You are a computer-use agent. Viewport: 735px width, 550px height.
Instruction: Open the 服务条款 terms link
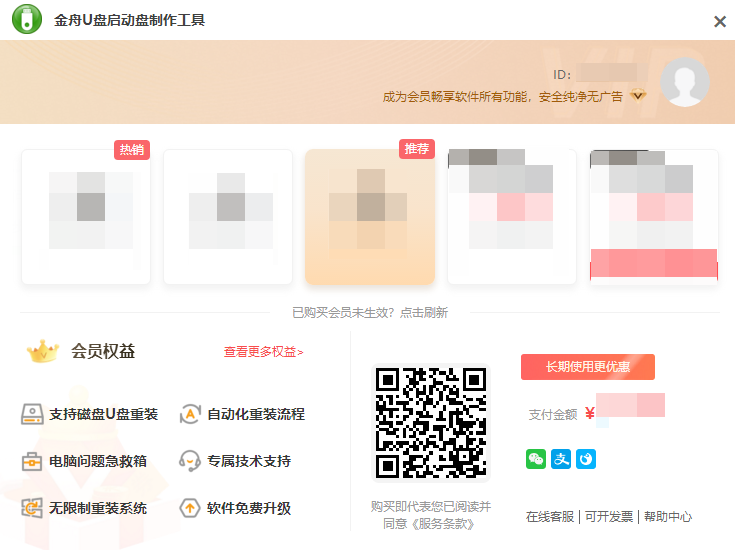tap(442, 524)
